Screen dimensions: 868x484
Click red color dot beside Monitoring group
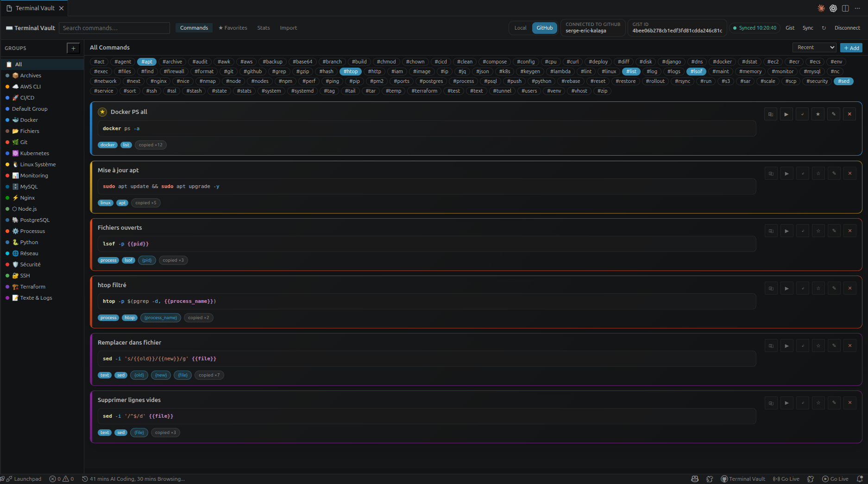pyautogui.click(x=7, y=176)
